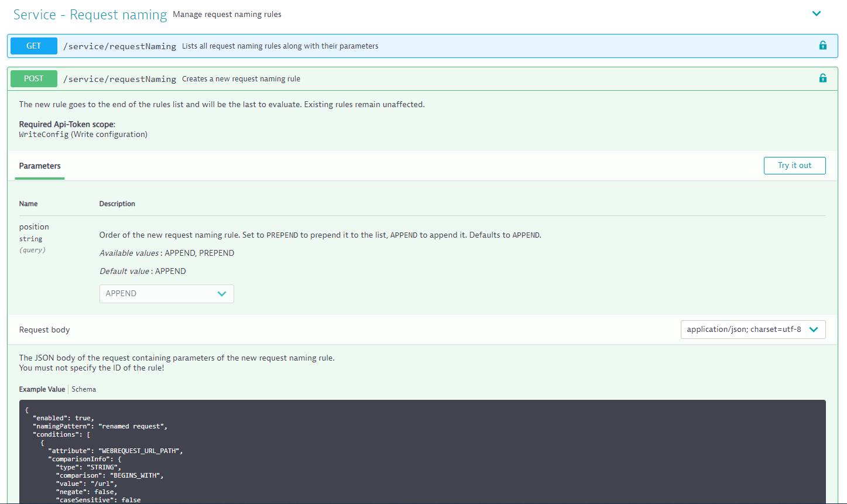Select the Example Value tab

pyautogui.click(x=42, y=389)
